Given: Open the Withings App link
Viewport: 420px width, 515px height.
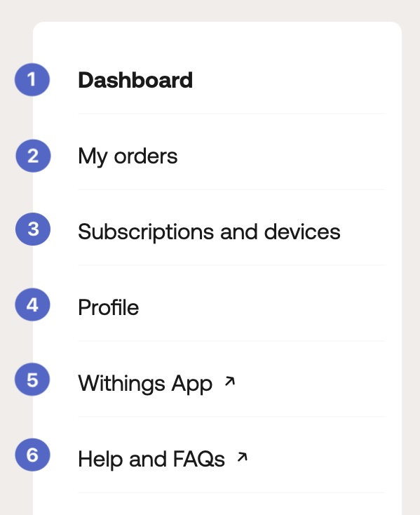Looking at the screenshot, I should [x=145, y=384].
